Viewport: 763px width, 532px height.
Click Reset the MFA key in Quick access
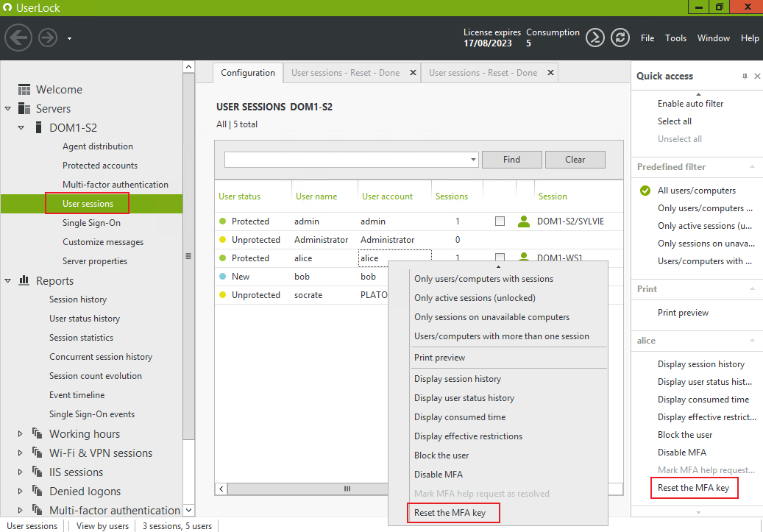pos(693,488)
